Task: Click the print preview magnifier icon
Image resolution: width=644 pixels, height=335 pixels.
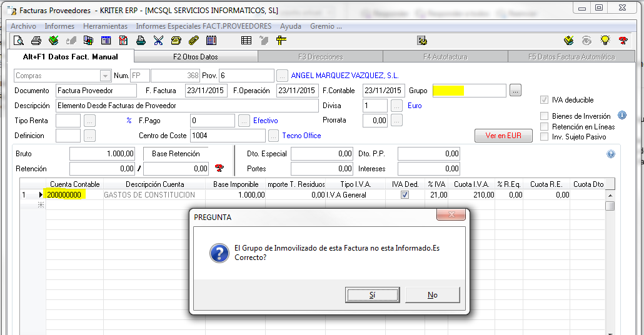Action: point(19,41)
